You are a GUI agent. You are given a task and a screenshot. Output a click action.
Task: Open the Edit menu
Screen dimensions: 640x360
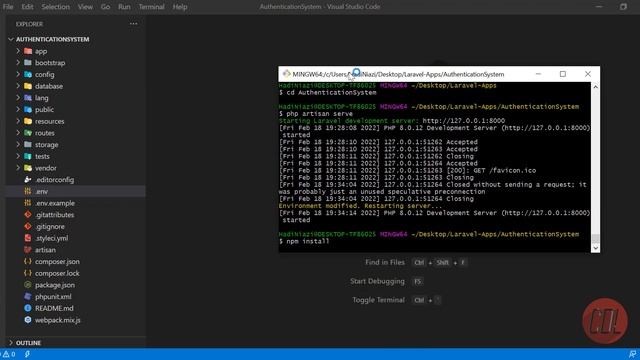pos(27,7)
